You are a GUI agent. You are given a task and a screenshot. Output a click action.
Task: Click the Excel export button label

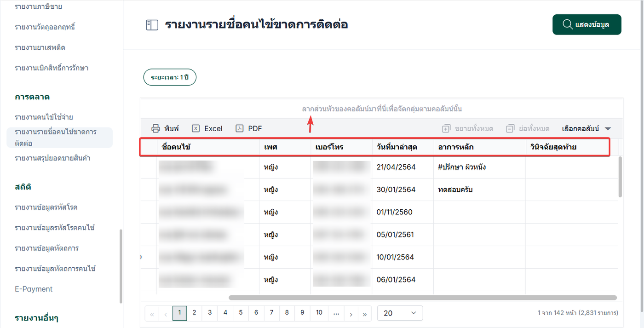[213, 129]
